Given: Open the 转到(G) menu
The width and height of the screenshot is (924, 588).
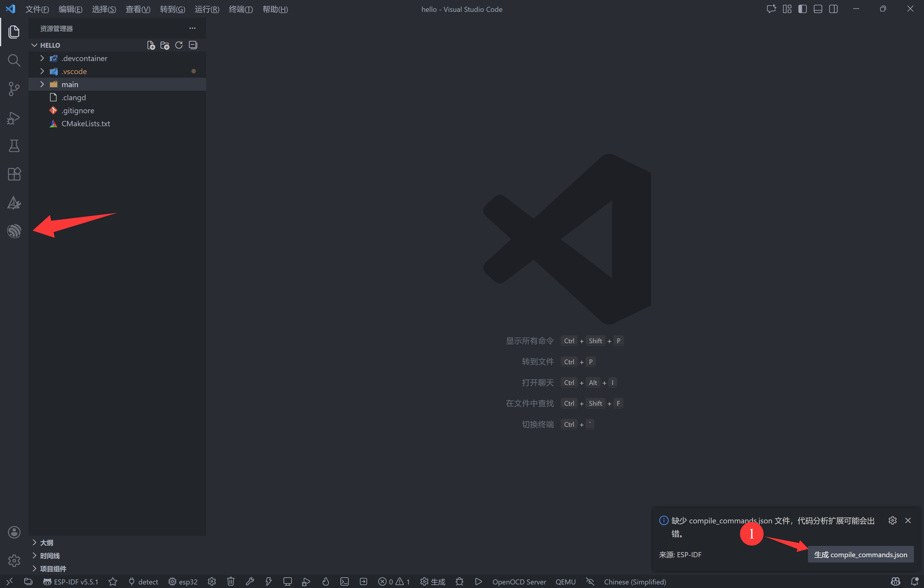Looking at the screenshot, I should tap(173, 9).
